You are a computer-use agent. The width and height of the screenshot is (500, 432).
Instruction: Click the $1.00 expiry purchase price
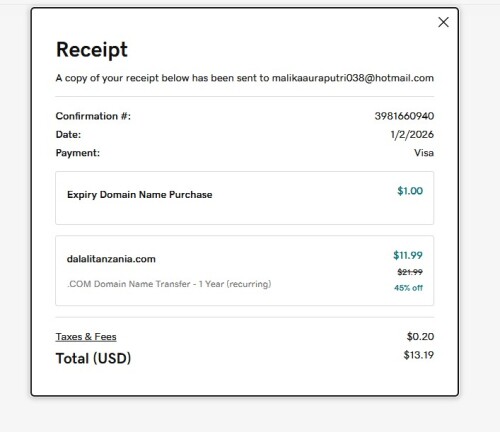point(410,191)
